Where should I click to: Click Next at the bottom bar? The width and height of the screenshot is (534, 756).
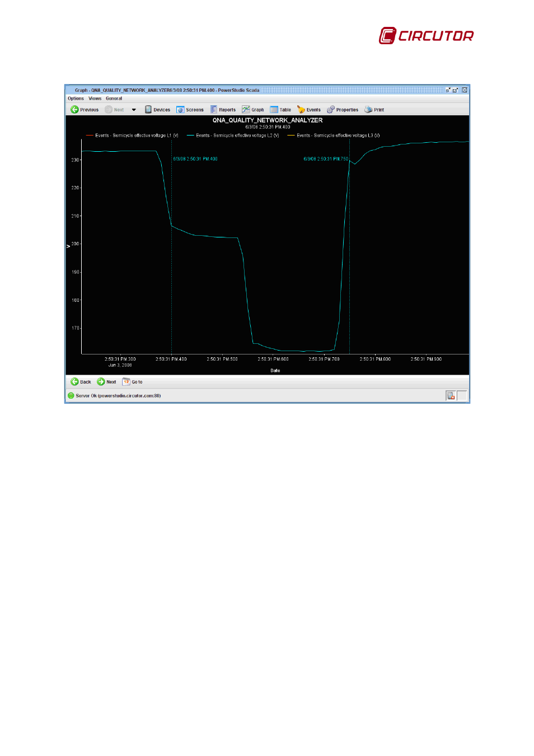(x=106, y=382)
